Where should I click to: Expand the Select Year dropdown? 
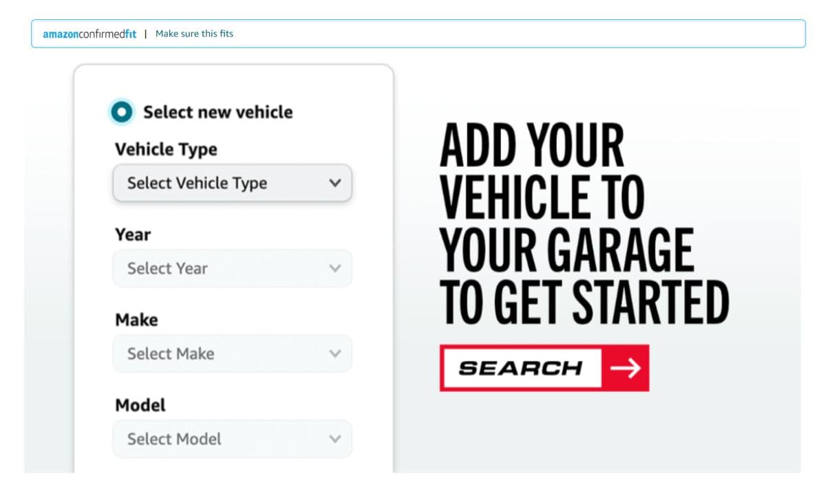pyautogui.click(x=220, y=269)
